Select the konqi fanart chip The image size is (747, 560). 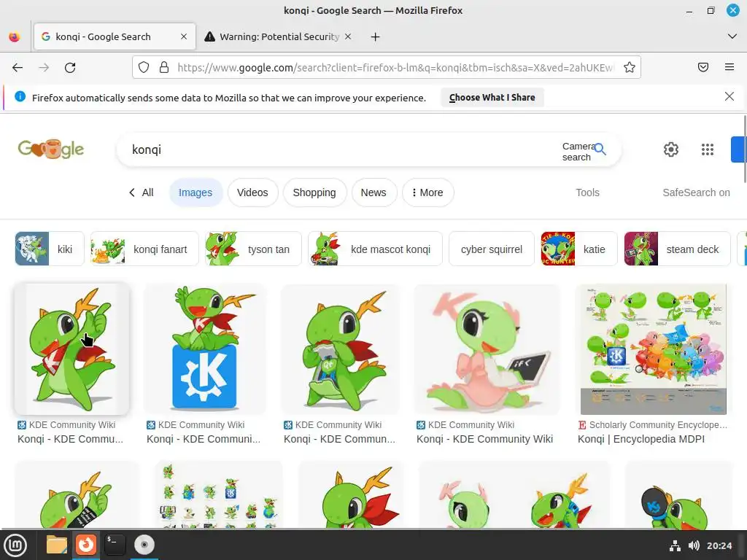144,249
